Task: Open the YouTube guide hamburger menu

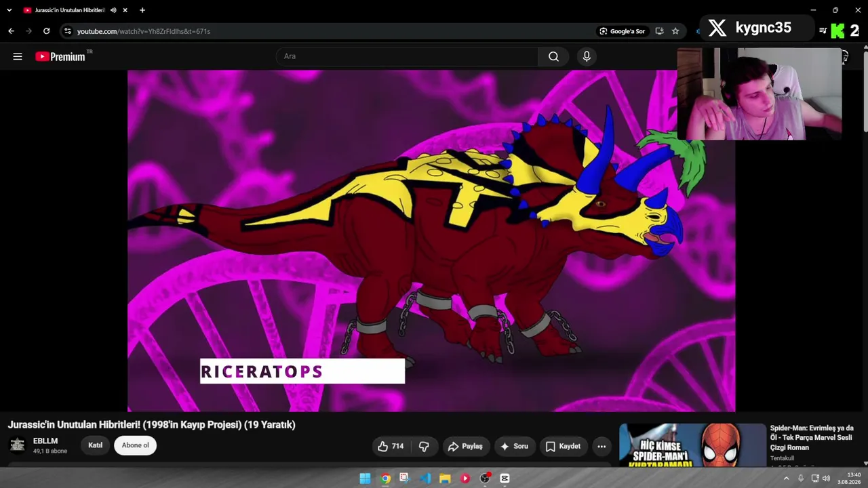Action: (18, 57)
